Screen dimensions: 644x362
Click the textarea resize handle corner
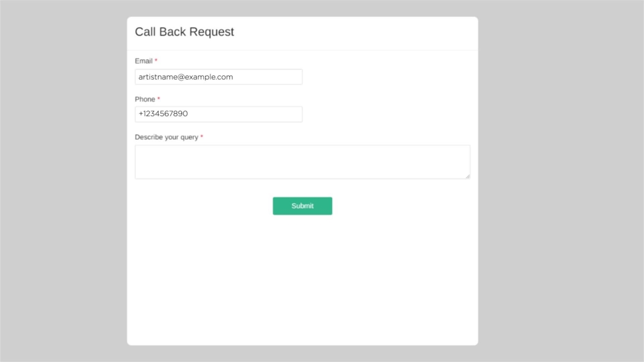pos(467,176)
